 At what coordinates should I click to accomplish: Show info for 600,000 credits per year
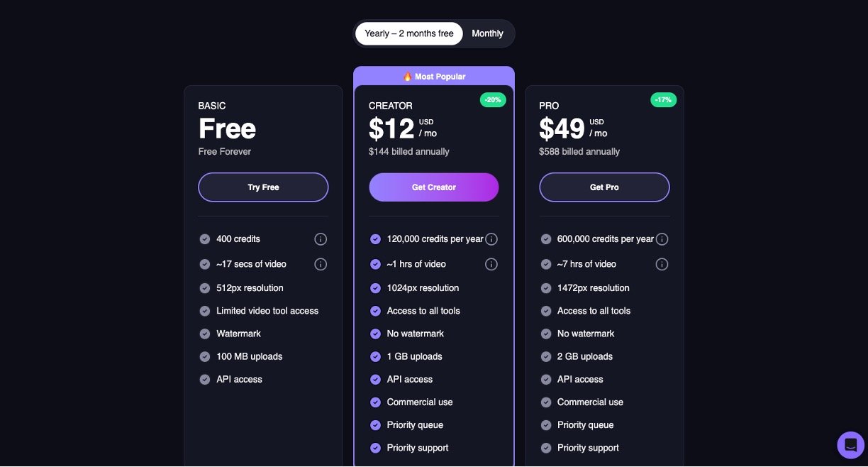click(662, 239)
